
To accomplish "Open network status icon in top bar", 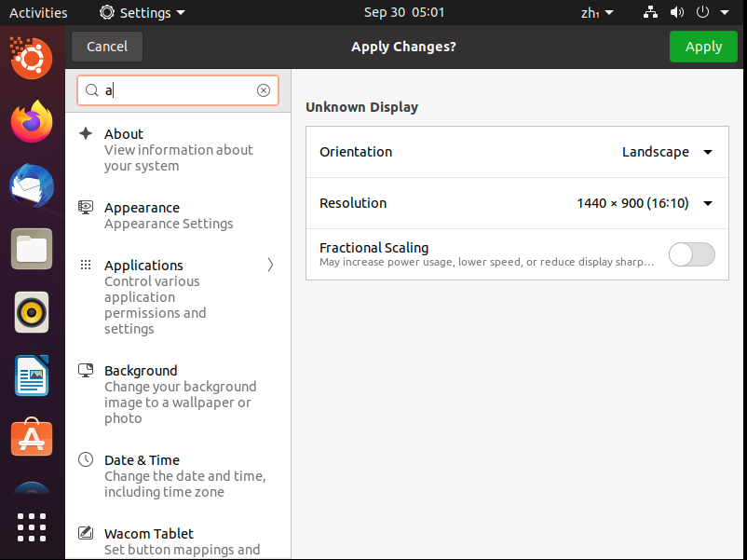I will [x=650, y=12].
